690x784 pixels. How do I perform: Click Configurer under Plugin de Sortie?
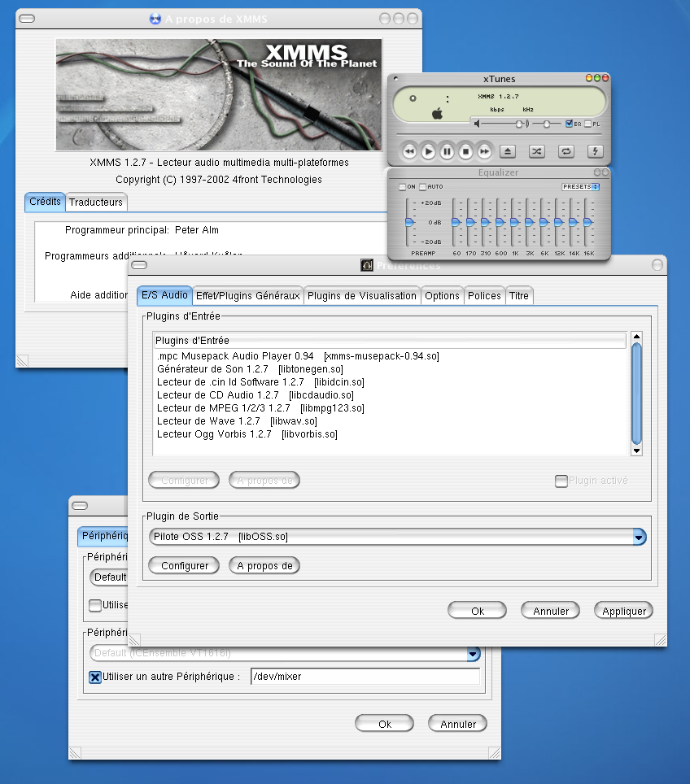184,565
